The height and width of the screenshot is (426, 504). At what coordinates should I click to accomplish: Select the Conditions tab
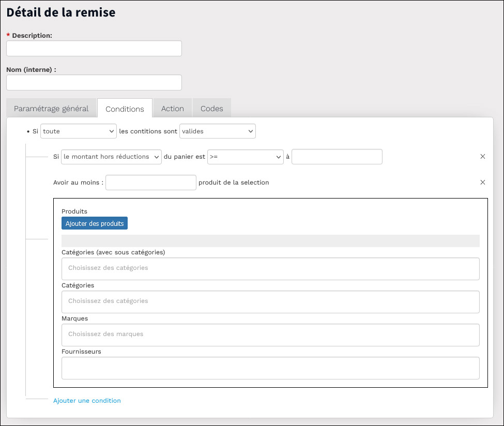click(125, 109)
